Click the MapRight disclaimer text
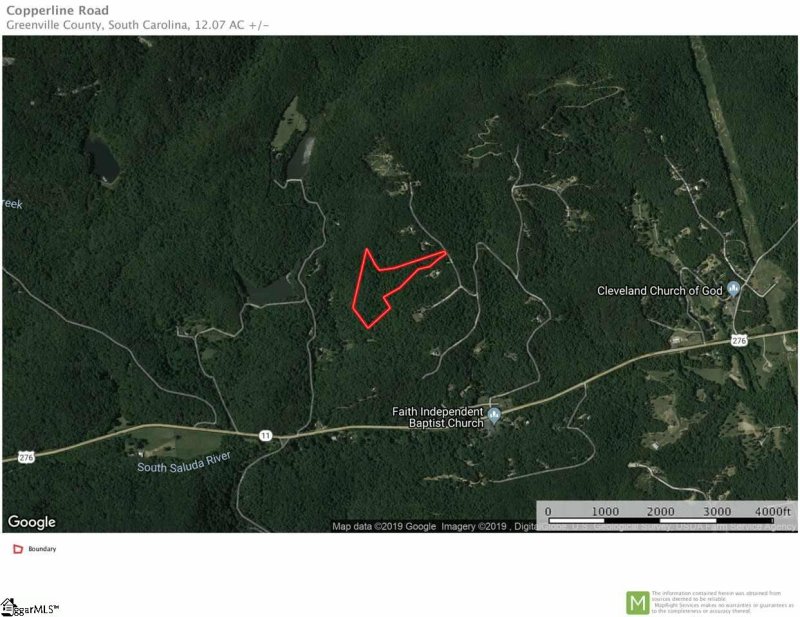This screenshot has width=800, height=617. (722, 602)
